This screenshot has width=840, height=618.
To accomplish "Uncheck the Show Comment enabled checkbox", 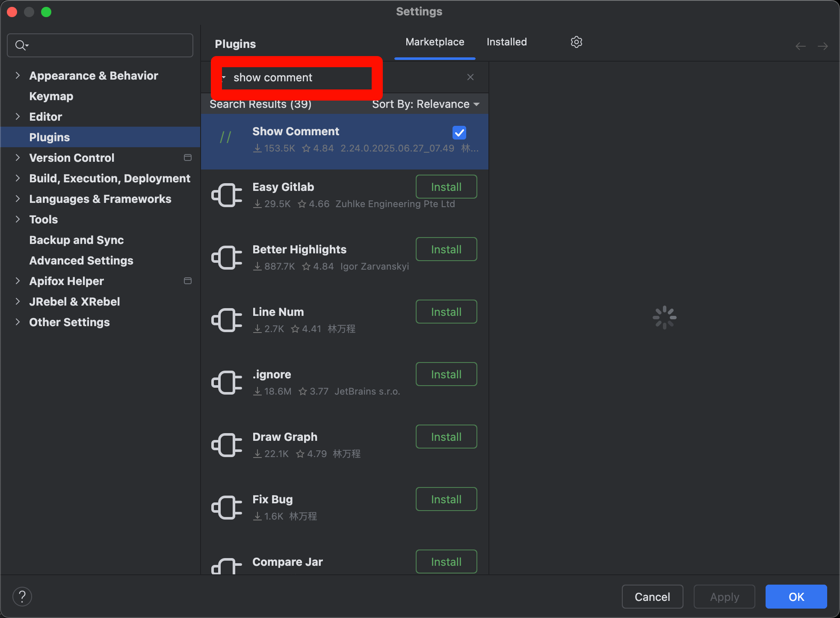I will [459, 133].
